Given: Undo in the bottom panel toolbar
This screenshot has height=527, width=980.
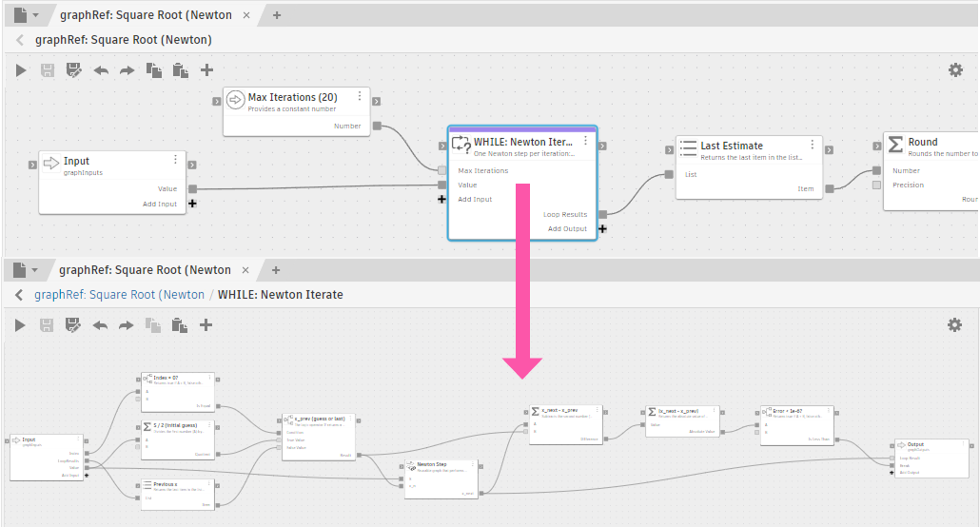Looking at the screenshot, I should point(99,325).
